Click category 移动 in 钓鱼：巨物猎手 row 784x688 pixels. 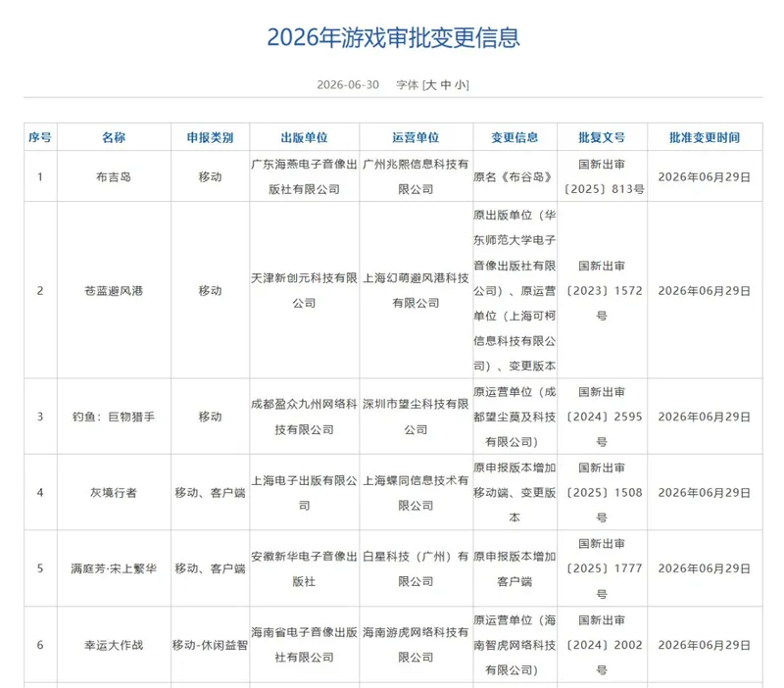[210, 417]
